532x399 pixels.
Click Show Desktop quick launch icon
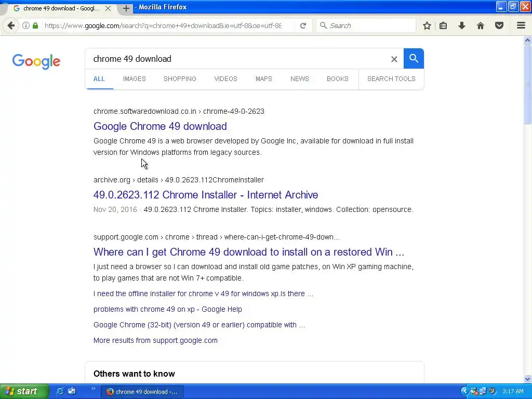72,391
